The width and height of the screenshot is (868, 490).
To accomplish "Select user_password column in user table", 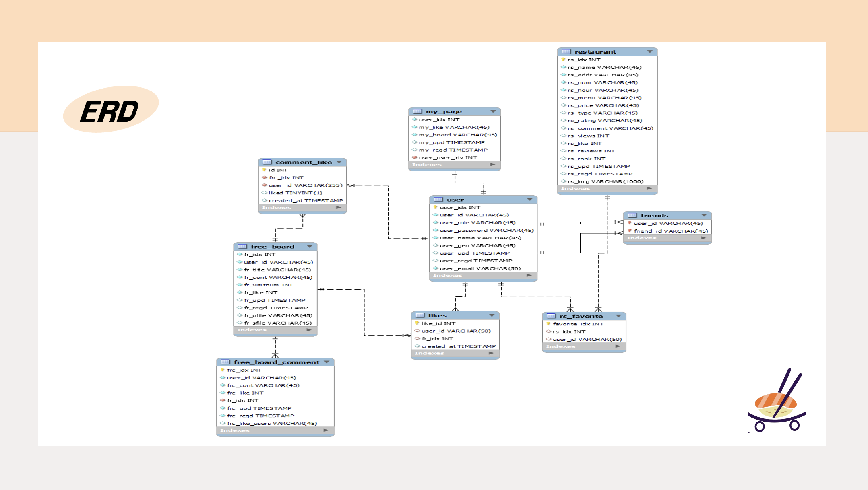I will point(486,231).
